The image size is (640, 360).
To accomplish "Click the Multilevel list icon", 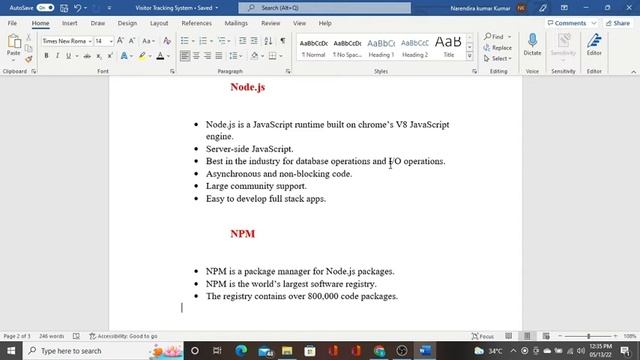I will pyautogui.click(x=222, y=41).
